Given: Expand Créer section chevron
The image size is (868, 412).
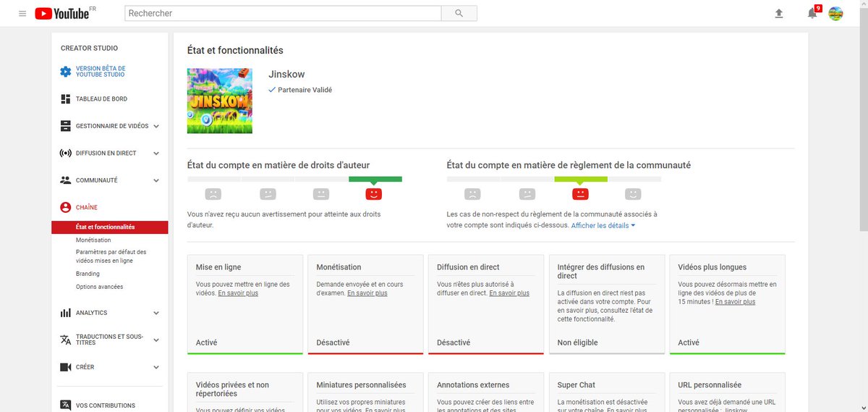Looking at the screenshot, I should point(156,367).
